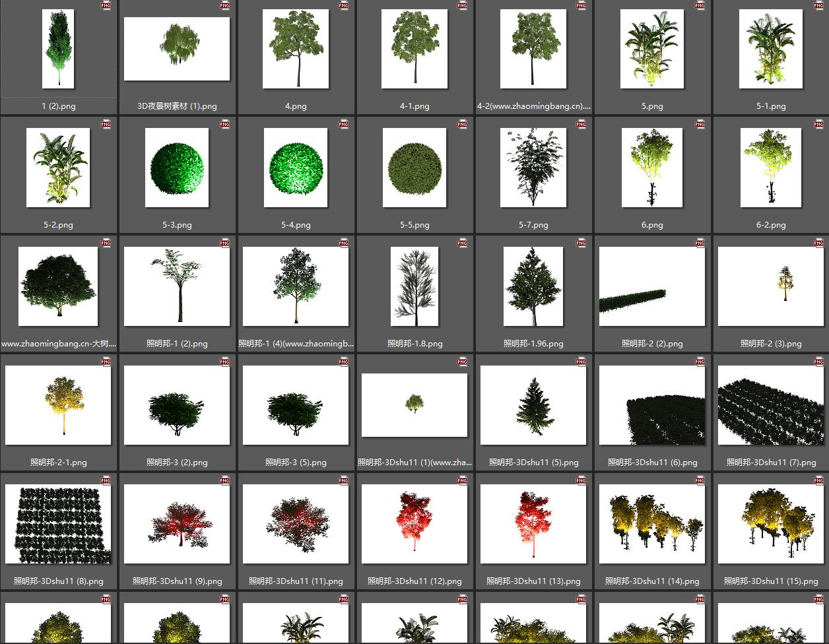Viewport: 829px width, 644px height.
Task: Select the 照明邦-3Dshu11 (15).png tree group thumbnail
Action: (x=771, y=524)
